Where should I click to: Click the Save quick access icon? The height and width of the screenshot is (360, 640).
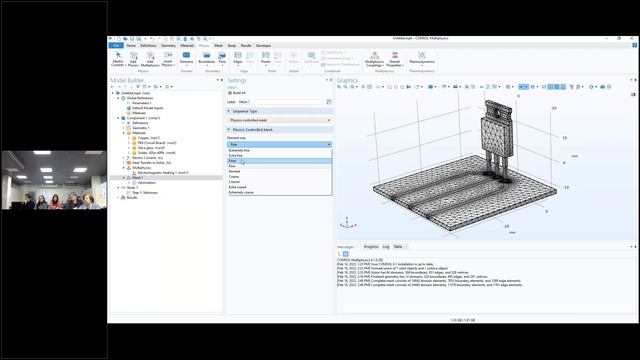132,39
